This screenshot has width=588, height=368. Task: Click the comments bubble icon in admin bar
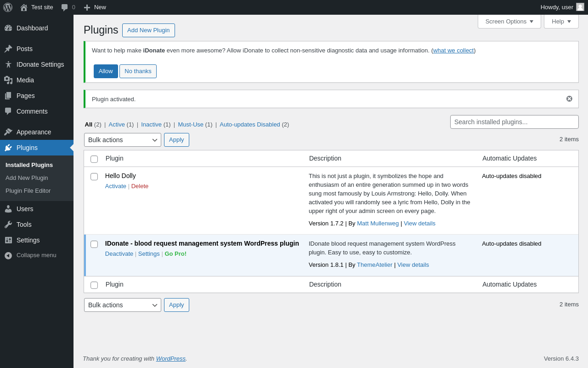[x=65, y=7]
